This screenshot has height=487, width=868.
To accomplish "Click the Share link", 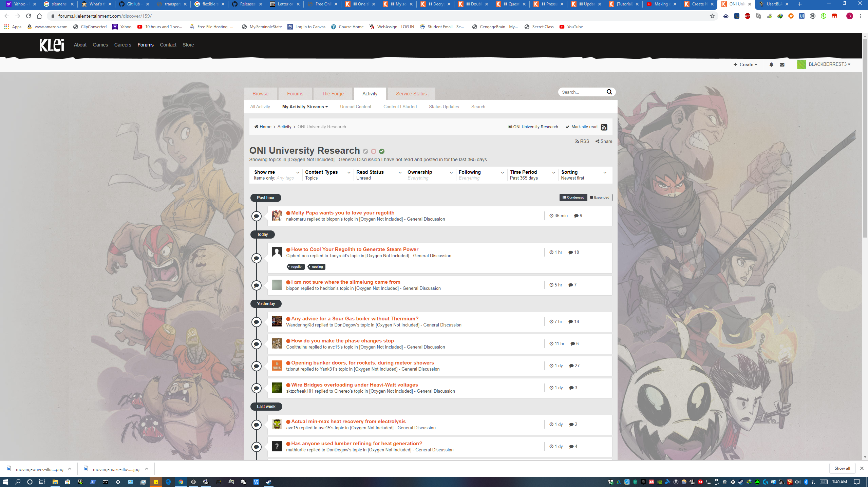I will [x=604, y=141].
